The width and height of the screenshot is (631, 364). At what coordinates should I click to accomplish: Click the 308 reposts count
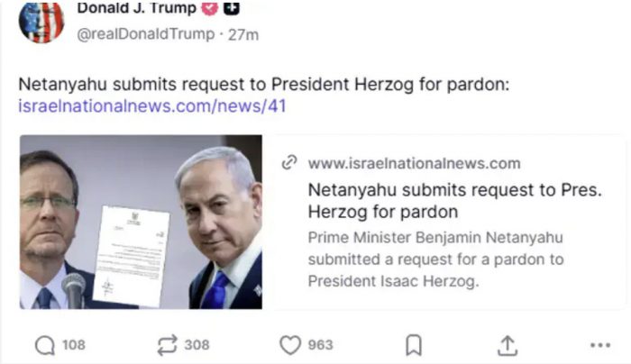click(197, 345)
